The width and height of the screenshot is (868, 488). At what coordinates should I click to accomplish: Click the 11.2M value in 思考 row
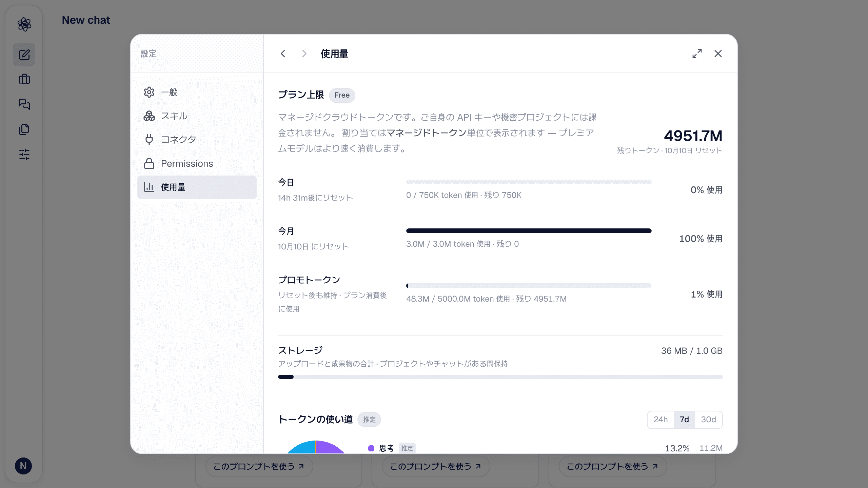[x=711, y=448]
